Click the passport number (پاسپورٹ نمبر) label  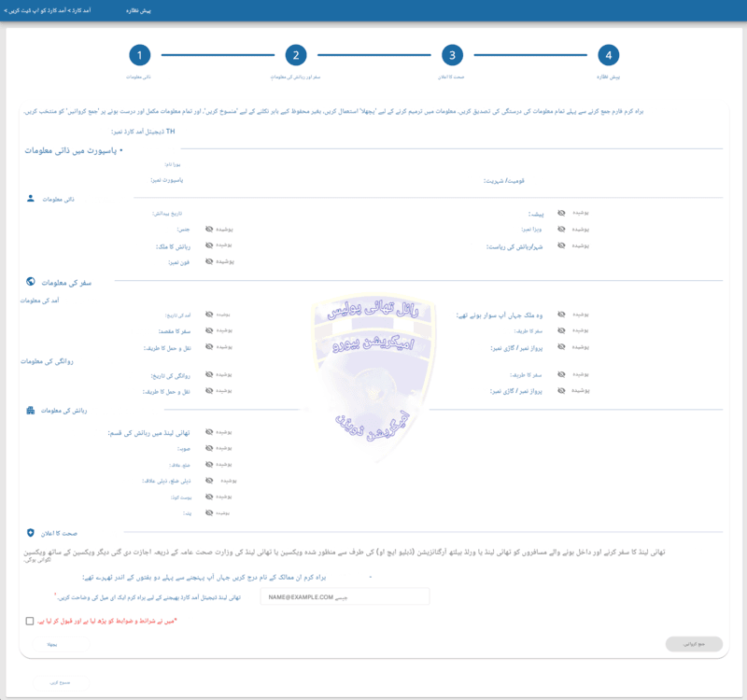pyautogui.click(x=167, y=180)
